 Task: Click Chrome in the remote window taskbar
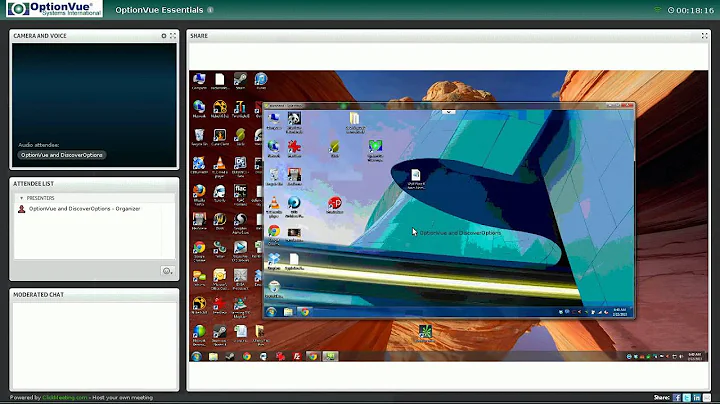coord(304,312)
